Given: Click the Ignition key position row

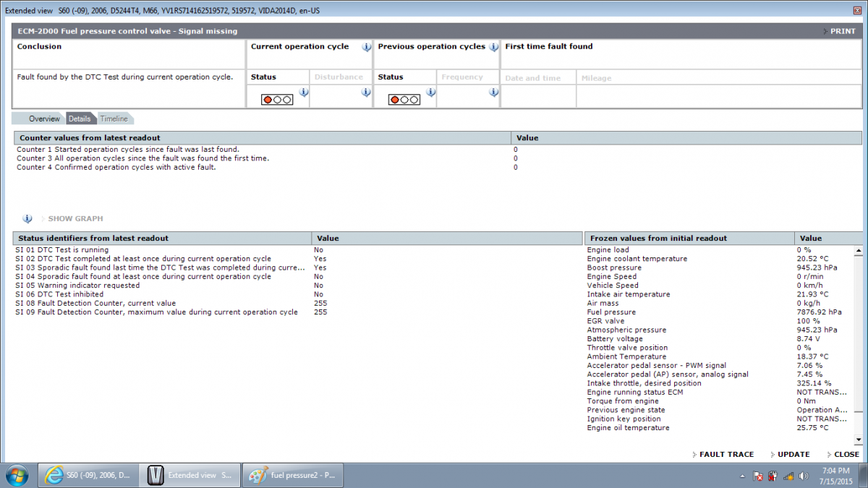Looking at the screenshot, I should tap(719, 419).
